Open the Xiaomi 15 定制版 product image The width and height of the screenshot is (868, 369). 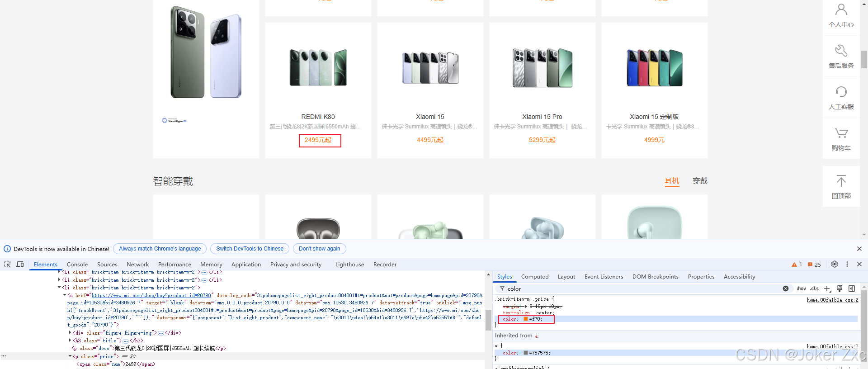(655, 67)
